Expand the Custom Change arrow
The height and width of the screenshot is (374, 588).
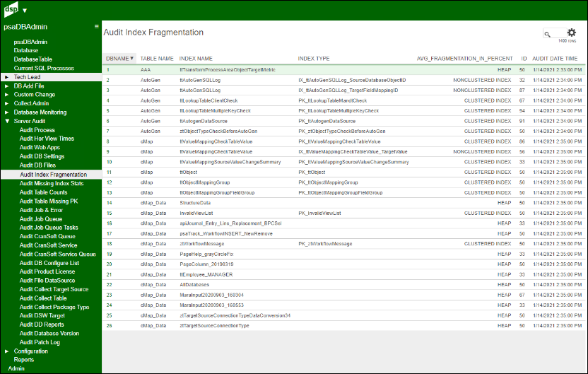7,95
